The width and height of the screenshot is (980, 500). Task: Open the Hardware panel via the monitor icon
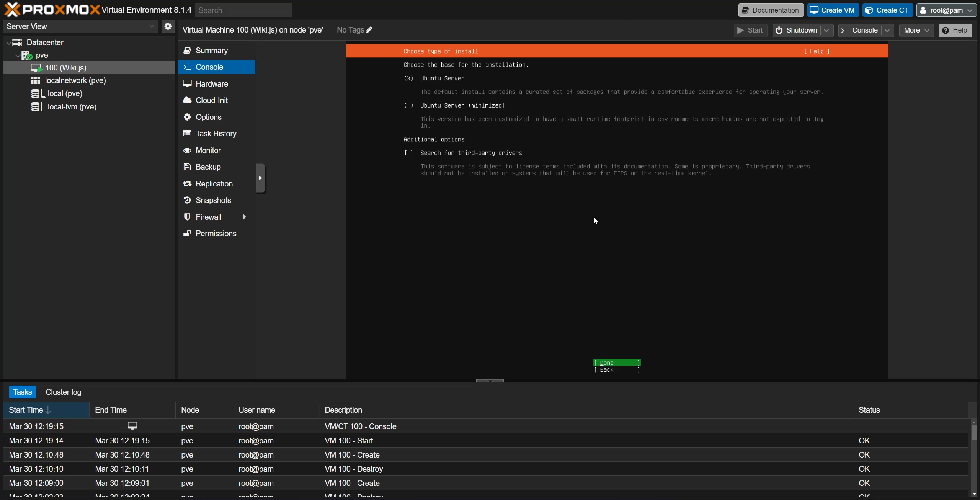point(187,83)
